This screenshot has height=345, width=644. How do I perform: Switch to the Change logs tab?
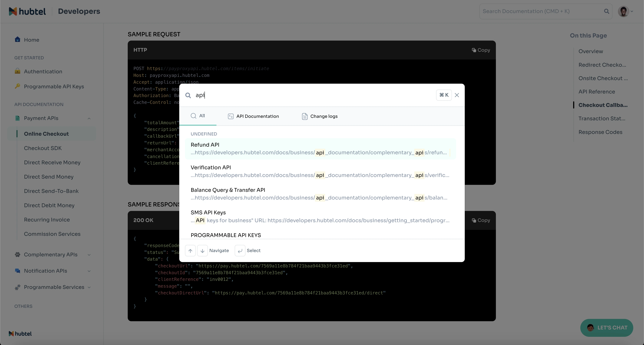[319, 116]
